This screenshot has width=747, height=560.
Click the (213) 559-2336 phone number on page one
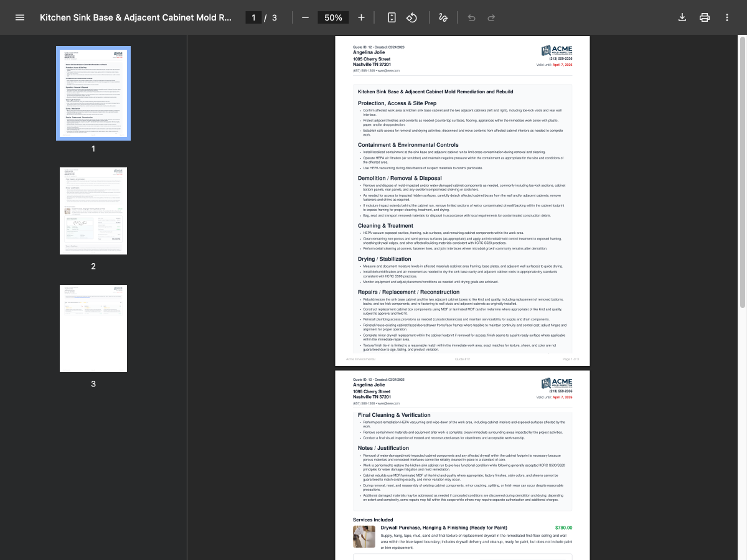tap(561, 59)
